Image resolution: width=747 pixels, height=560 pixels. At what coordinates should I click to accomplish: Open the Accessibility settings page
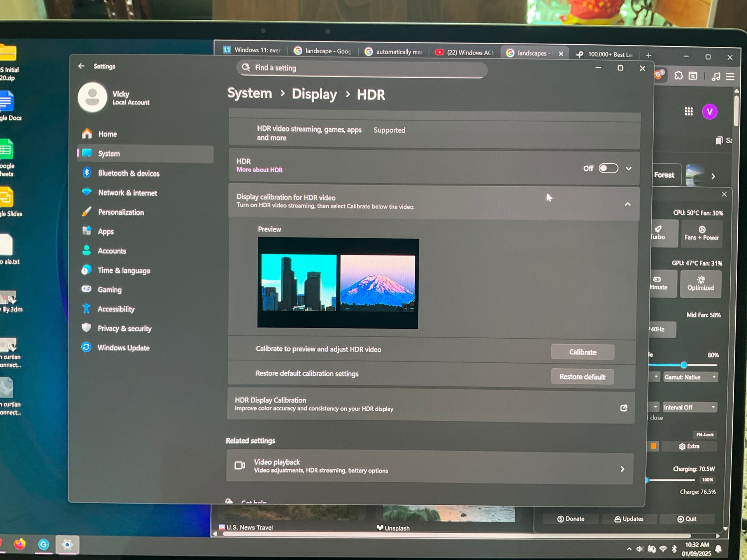[116, 309]
